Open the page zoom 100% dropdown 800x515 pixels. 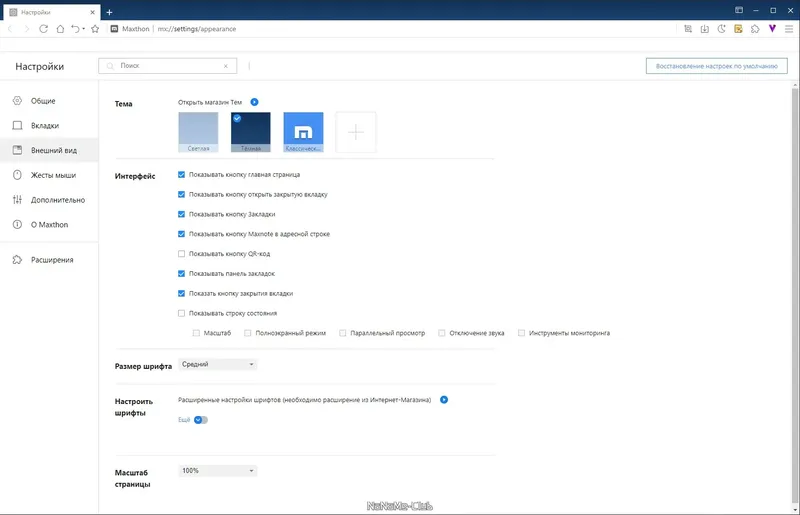coord(217,471)
